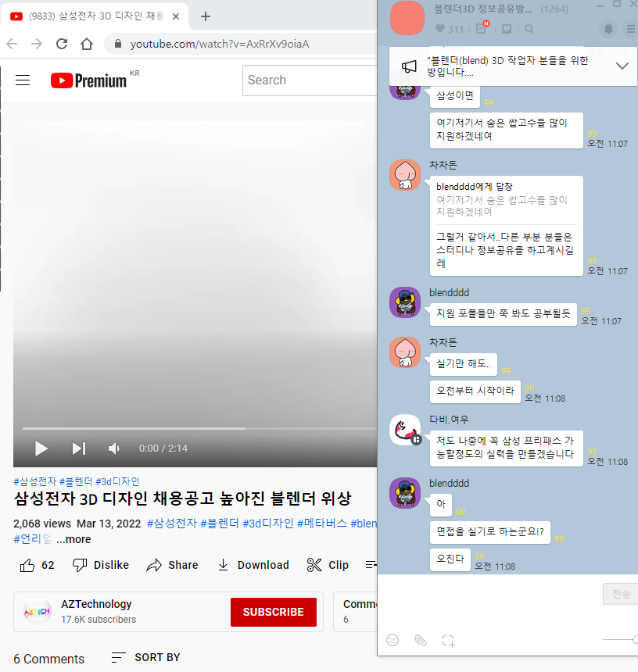
Task: Maximize the KakaoTalk chat window
Action: [617, 4]
